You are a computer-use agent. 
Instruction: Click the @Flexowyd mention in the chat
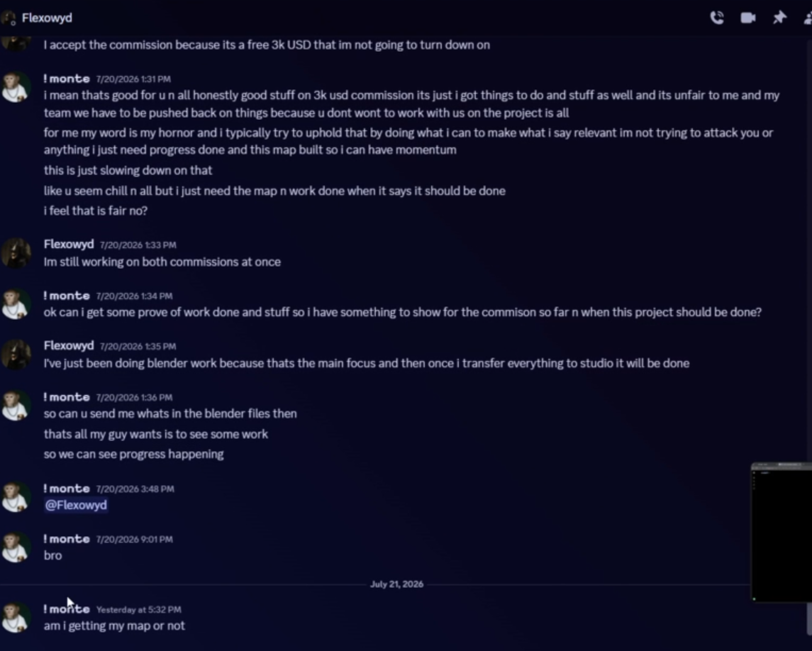click(76, 505)
